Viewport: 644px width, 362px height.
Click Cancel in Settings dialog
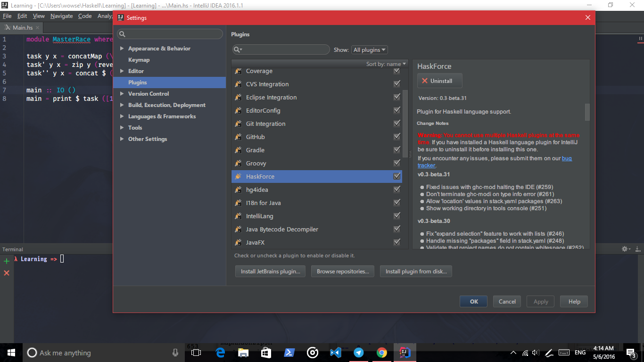(x=507, y=302)
